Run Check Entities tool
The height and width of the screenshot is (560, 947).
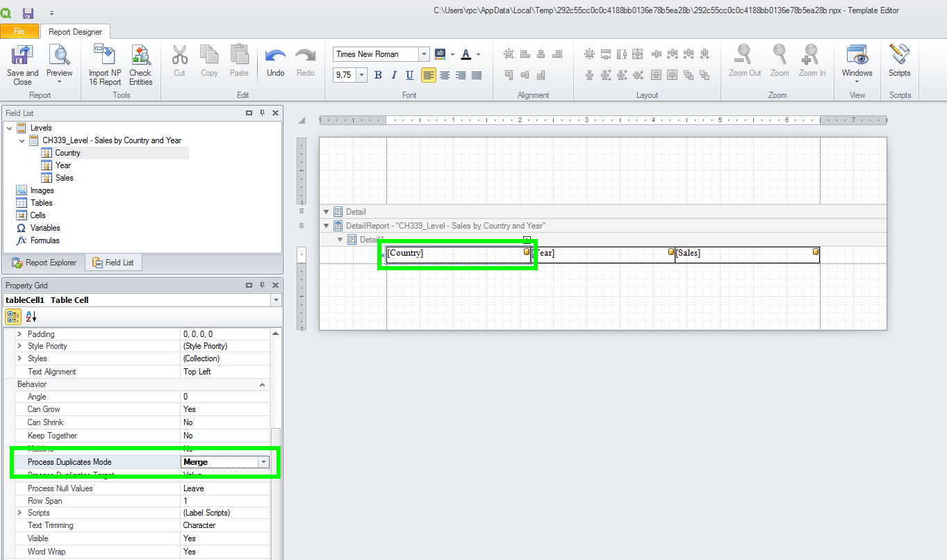tap(140, 65)
